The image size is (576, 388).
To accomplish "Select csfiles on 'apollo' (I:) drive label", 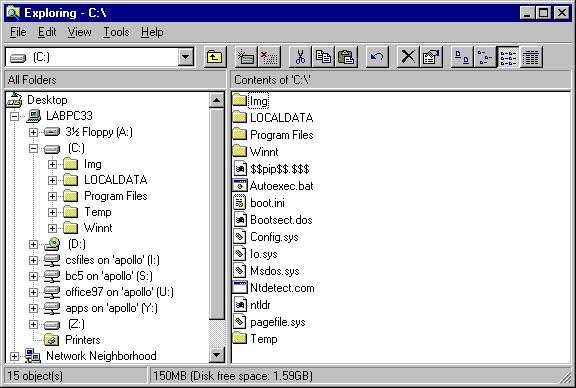I will [112, 260].
